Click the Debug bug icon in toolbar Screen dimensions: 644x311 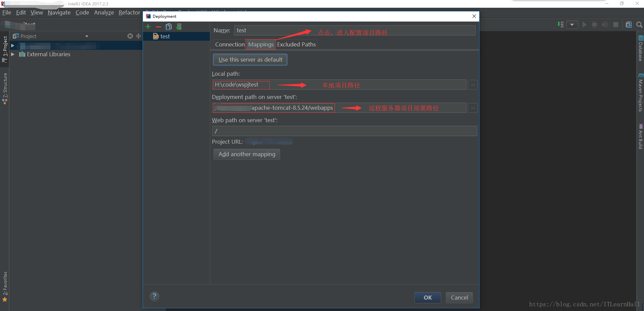(595, 25)
